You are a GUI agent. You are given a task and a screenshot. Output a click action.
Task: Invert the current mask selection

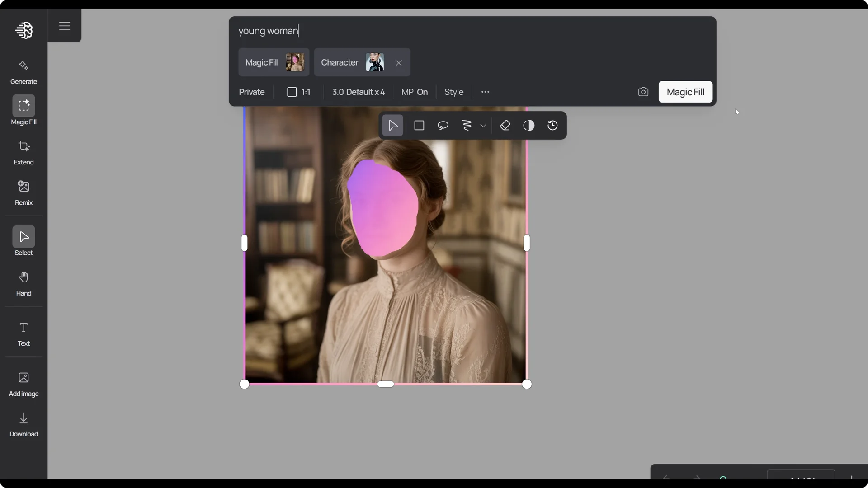tap(529, 125)
